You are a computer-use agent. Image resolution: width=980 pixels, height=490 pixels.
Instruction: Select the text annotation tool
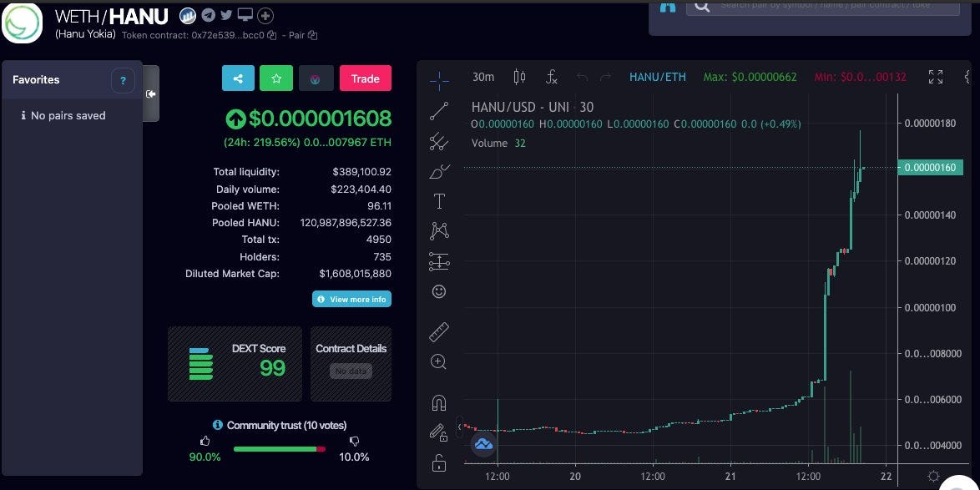[439, 201]
